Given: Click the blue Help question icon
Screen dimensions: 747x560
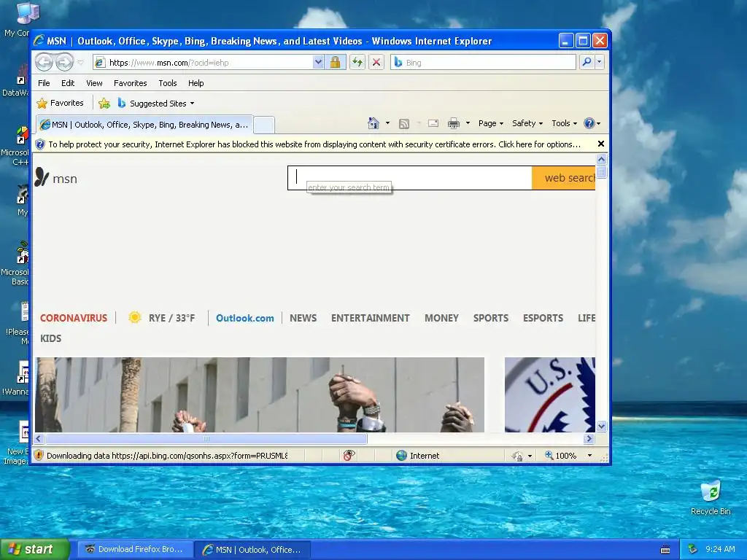Looking at the screenshot, I should 589,123.
